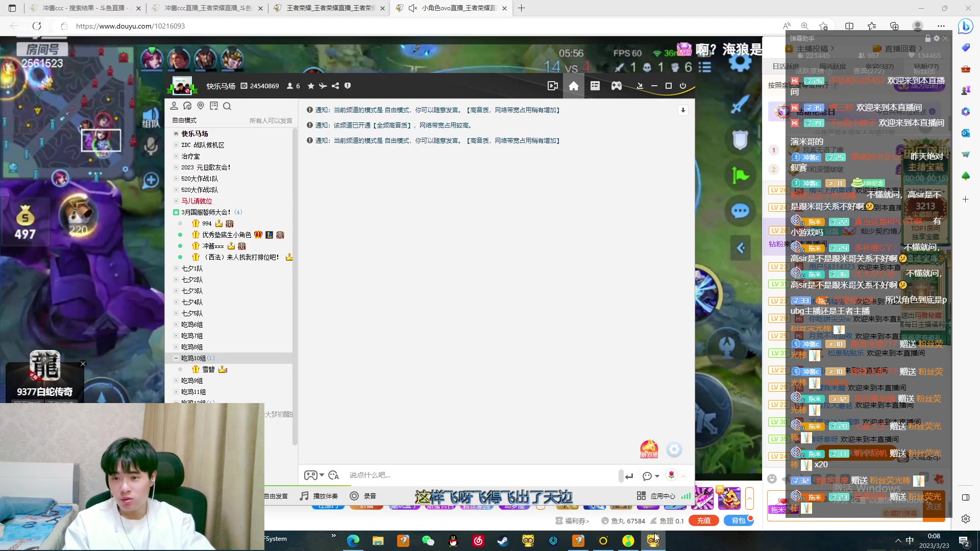Favorite the 快乐马场 channel via star icon
Viewport: 980px width, 551px height.
pyautogui.click(x=311, y=86)
